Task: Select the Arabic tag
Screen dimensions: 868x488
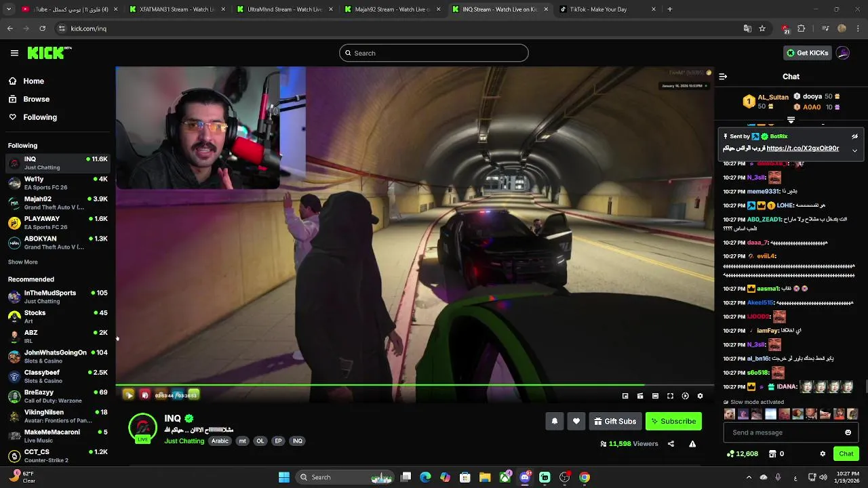Action: click(x=220, y=441)
